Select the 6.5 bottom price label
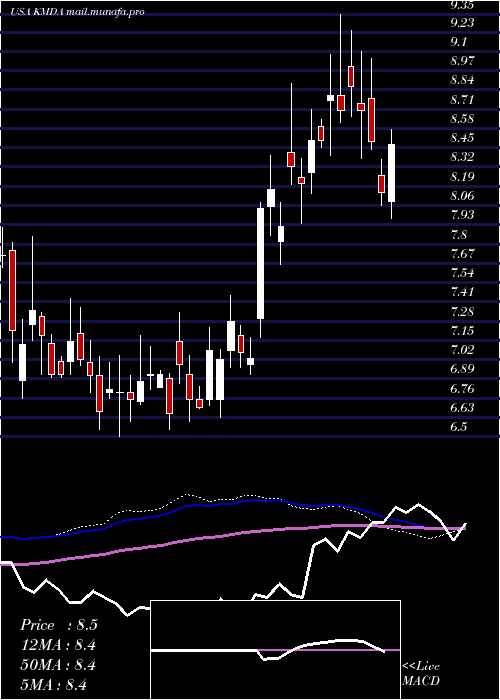Image resolution: width=500 pixels, height=700 pixels. (x=458, y=426)
